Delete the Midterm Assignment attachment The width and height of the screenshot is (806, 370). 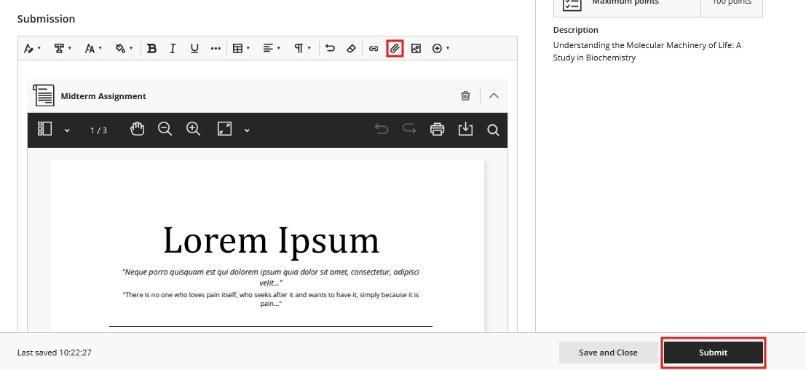(466, 96)
